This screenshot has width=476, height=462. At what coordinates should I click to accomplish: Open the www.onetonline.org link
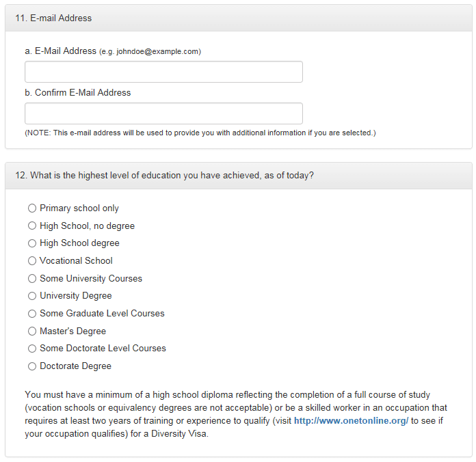tap(351, 421)
